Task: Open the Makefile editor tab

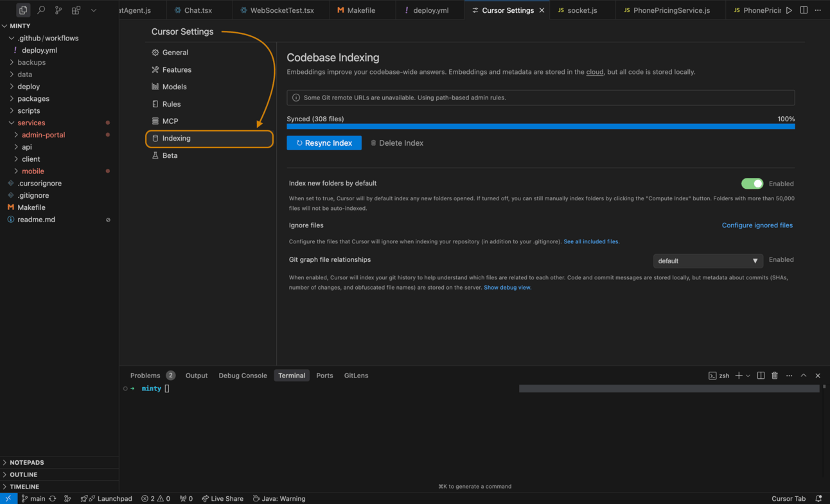Action: coord(361,10)
